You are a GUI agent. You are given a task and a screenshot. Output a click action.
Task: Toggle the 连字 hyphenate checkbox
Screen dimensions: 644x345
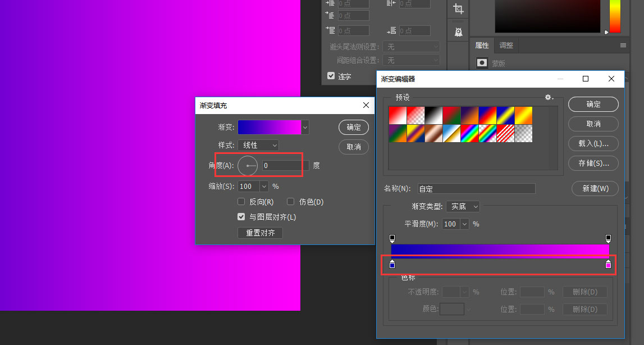point(331,76)
